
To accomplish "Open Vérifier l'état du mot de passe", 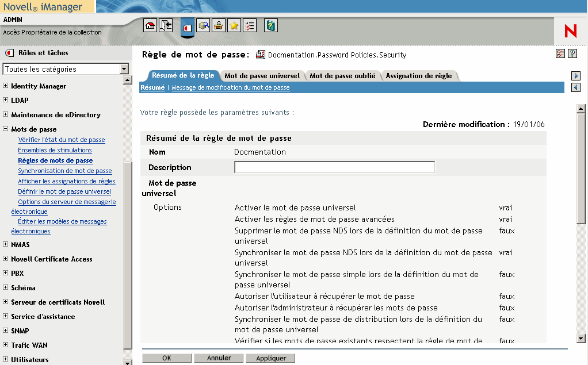I will [62, 140].
